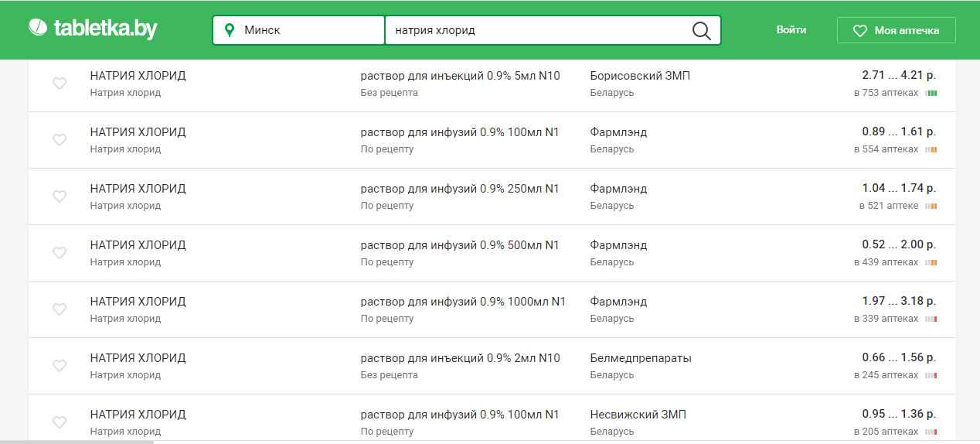
Task: Click heart for Несвижский ЗМП 100мл row
Action: click(x=60, y=422)
